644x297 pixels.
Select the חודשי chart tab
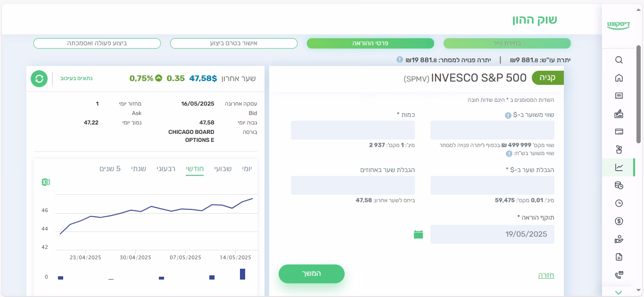195,169
